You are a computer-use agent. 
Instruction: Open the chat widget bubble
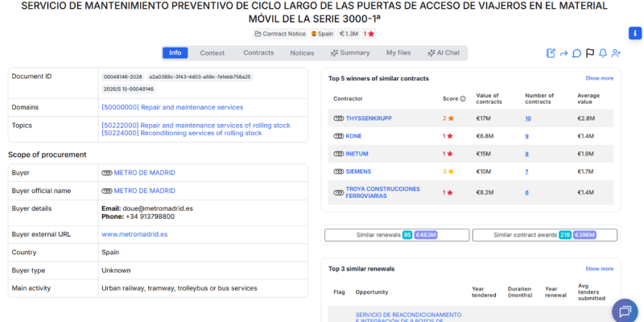[625, 311]
